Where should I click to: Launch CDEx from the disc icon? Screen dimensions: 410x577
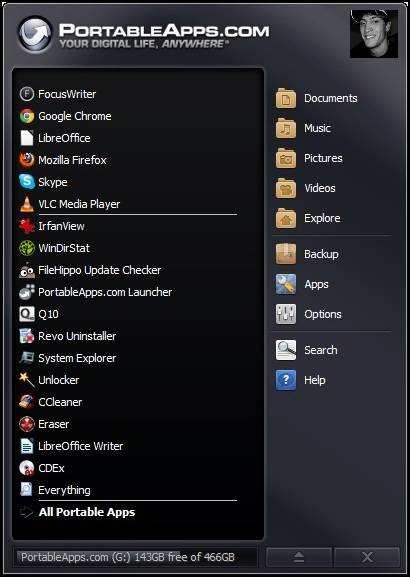click(27, 468)
